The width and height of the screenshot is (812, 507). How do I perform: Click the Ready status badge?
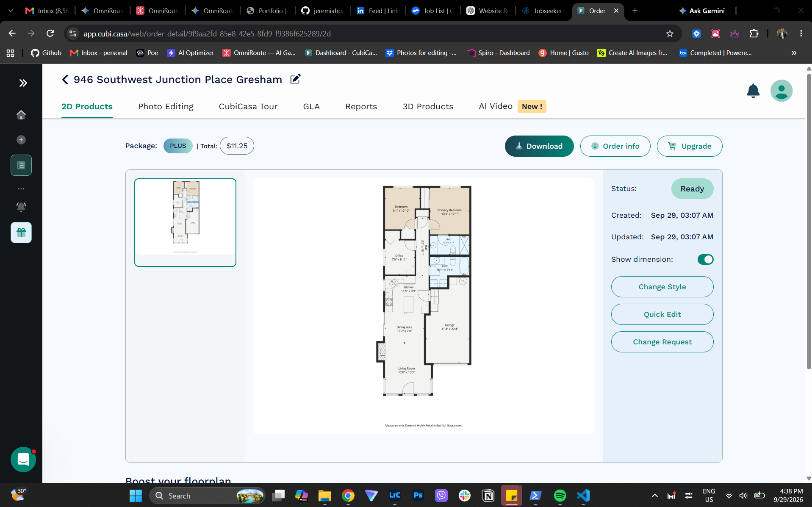692,188
